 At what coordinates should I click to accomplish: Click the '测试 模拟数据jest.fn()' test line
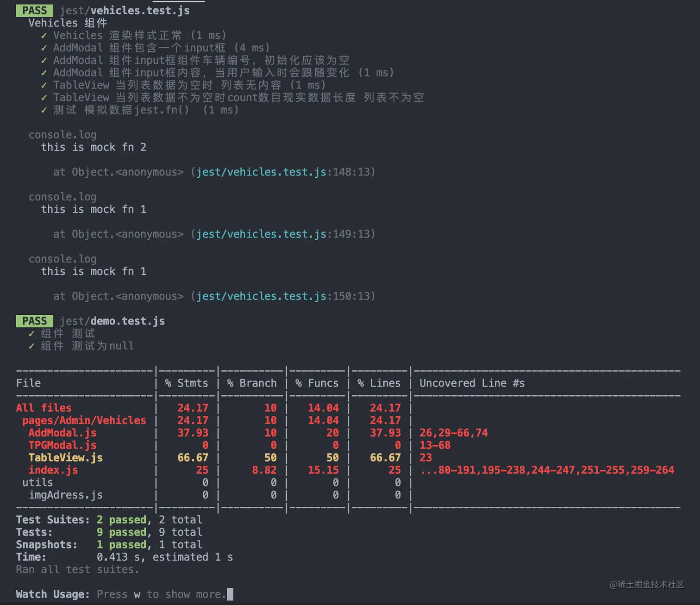[139, 110]
